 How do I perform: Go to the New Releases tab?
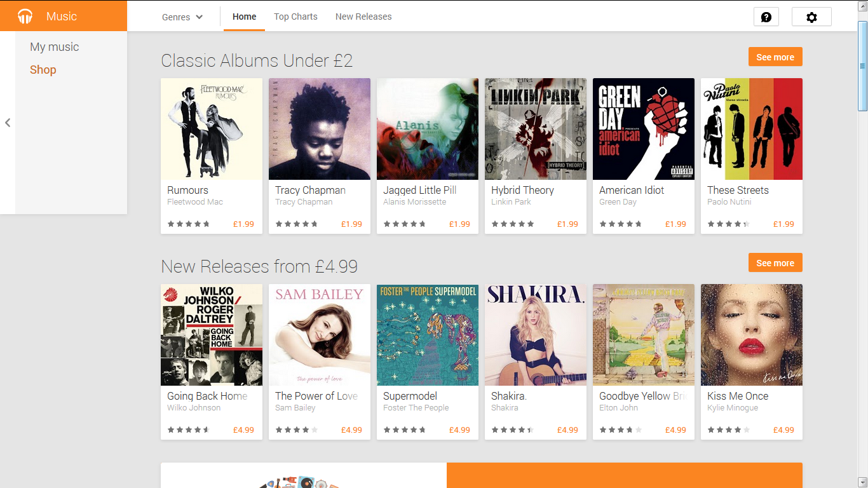(x=363, y=17)
